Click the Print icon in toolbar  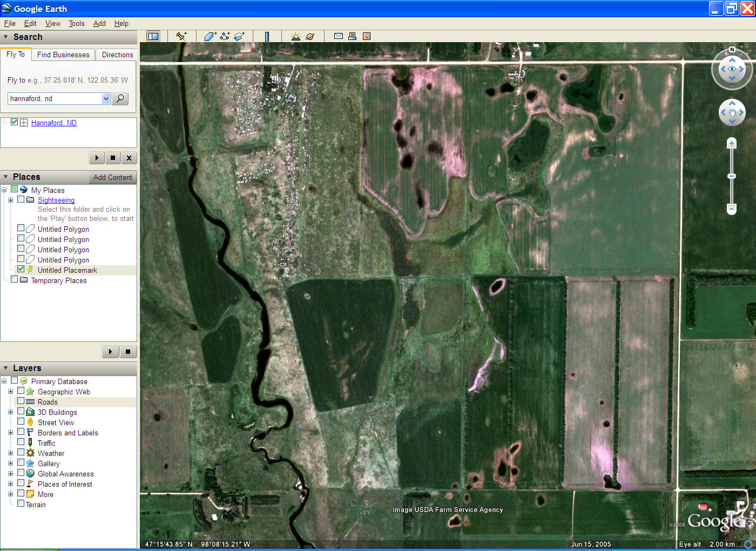tap(352, 36)
